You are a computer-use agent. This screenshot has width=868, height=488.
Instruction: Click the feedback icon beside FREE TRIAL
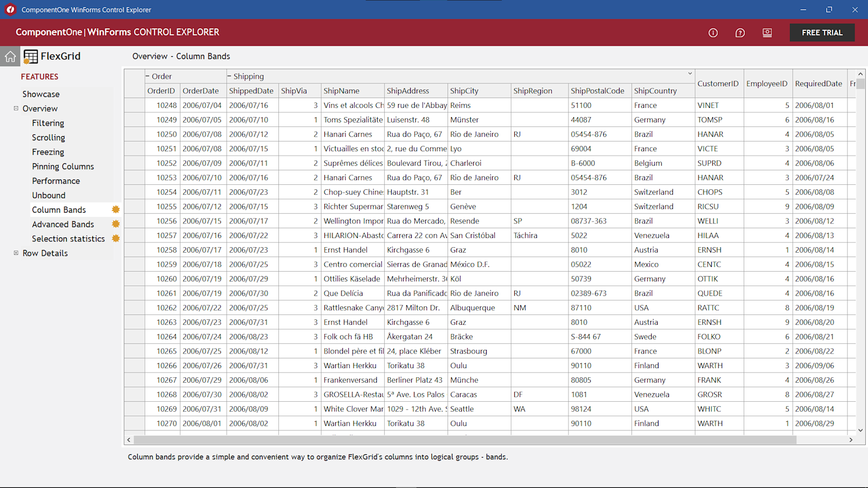click(x=767, y=33)
